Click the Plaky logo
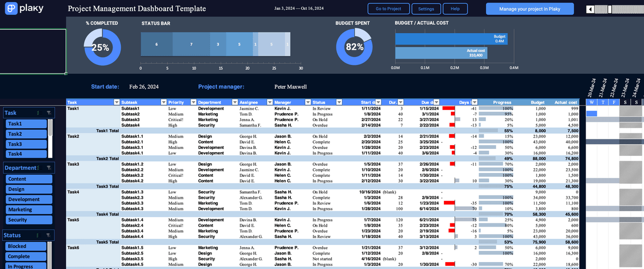 coord(19,9)
